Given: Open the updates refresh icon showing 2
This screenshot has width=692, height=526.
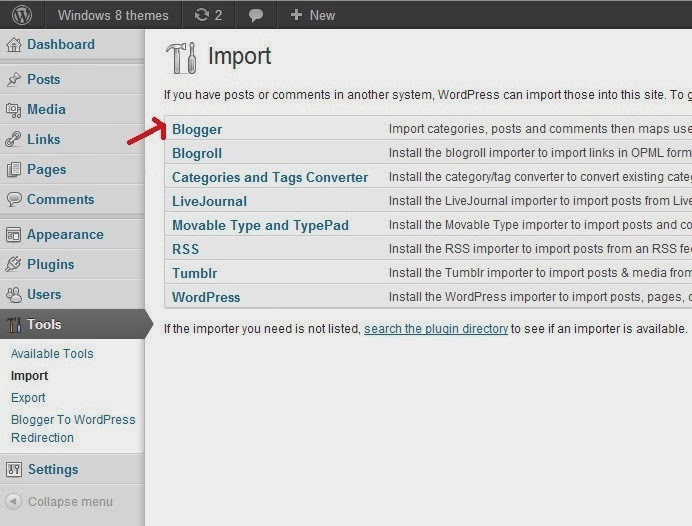Looking at the screenshot, I should (202, 15).
